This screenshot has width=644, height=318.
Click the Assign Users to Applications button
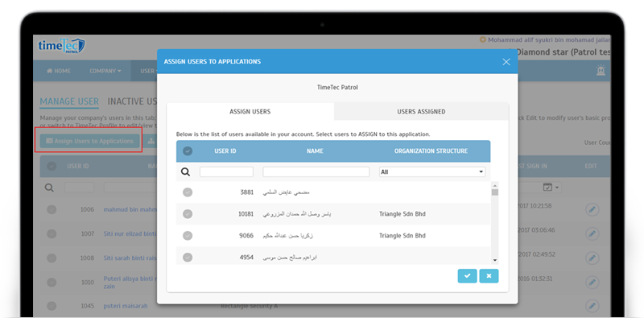coord(90,141)
